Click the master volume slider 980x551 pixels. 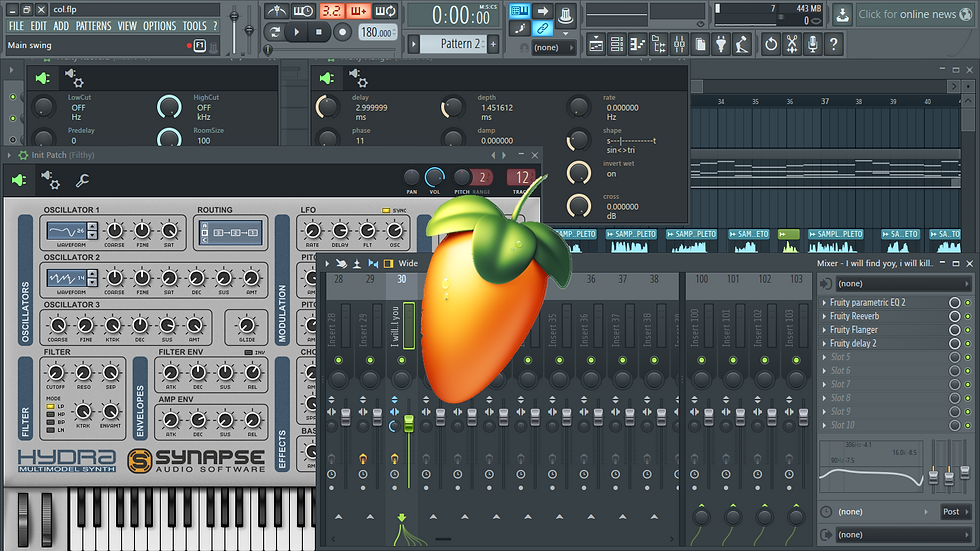pos(234,28)
